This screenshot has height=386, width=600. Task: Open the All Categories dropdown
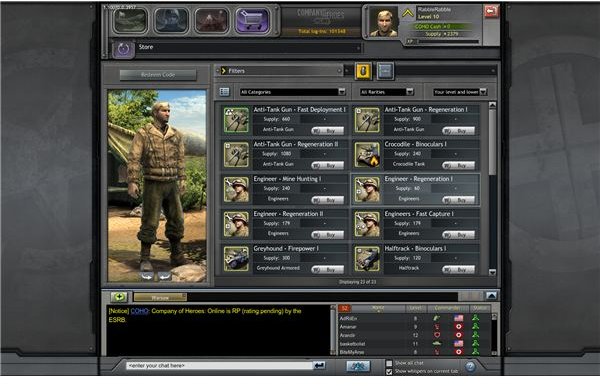[x=293, y=92]
